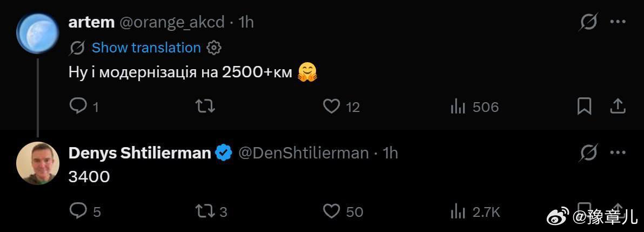Open more options on Denys's tweet
The height and width of the screenshot is (232, 644).
[618, 153]
